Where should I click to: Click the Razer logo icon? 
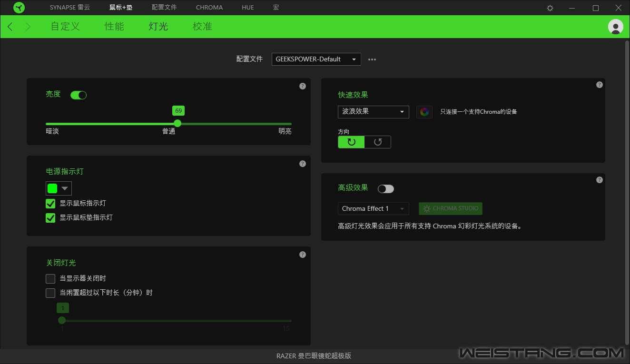tap(19, 8)
